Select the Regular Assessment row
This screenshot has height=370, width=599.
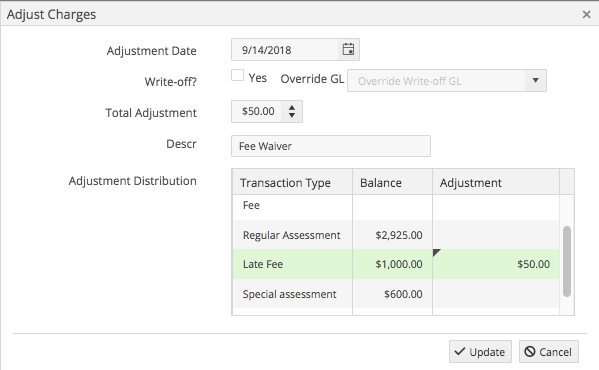click(x=396, y=235)
